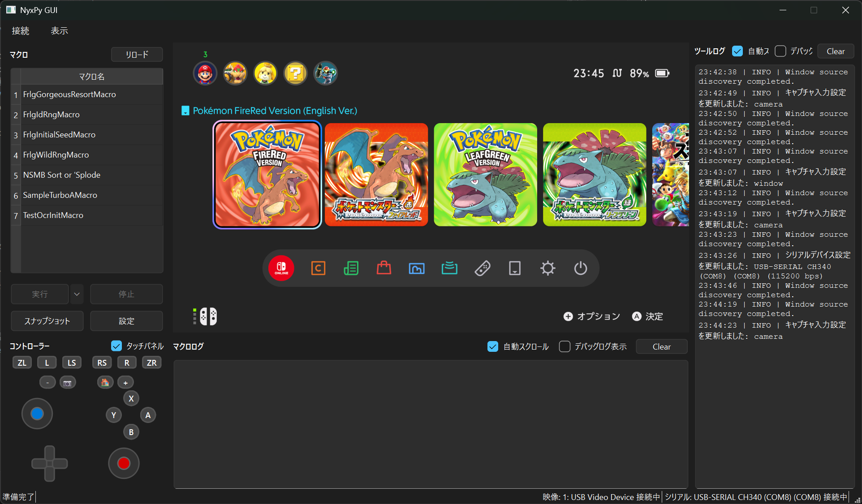This screenshot has width=862, height=504.
Task: Toggle the タッチパネル checkbox
Action: (116, 346)
